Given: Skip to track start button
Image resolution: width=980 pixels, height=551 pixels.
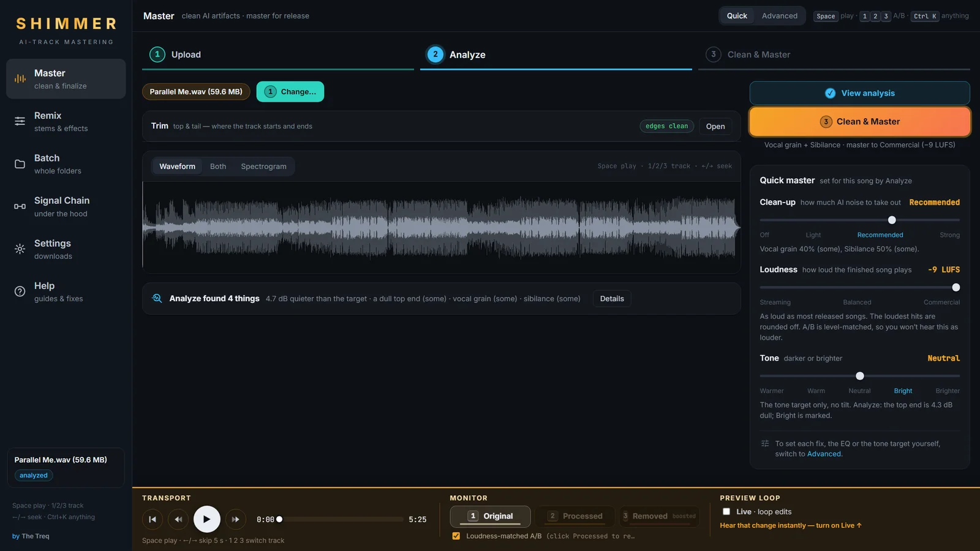Looking at the screenshot, I should (x=153, y=519).
